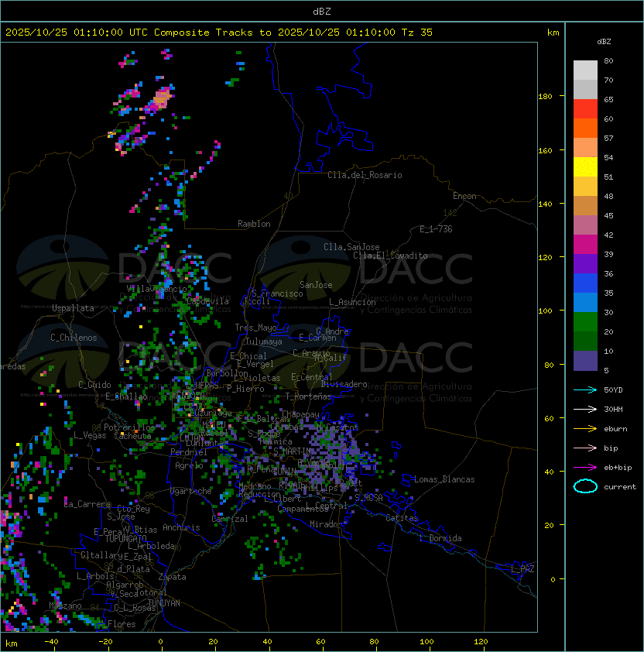This screenshot has width=644, height=652.
Task: Select the bottom slate-purple swatch in dBZ legend
Action: click(x=585, y=361)
